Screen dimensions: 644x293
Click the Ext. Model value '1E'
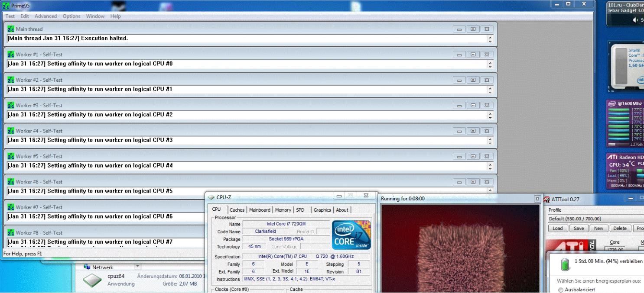pos(307,271)
